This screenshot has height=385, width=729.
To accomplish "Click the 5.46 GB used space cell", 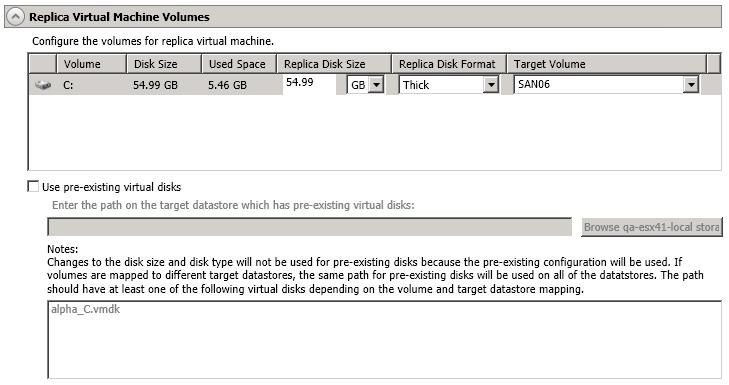I will 227,85.
